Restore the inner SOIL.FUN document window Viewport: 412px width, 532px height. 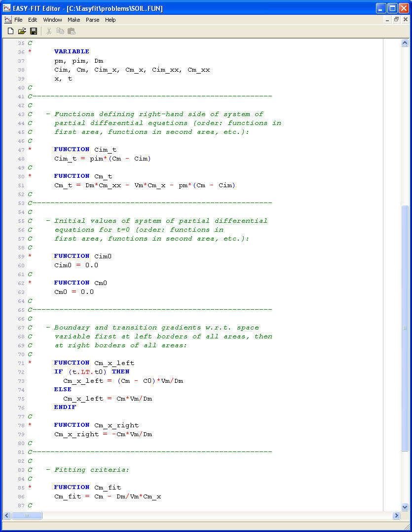click(396, 20)
